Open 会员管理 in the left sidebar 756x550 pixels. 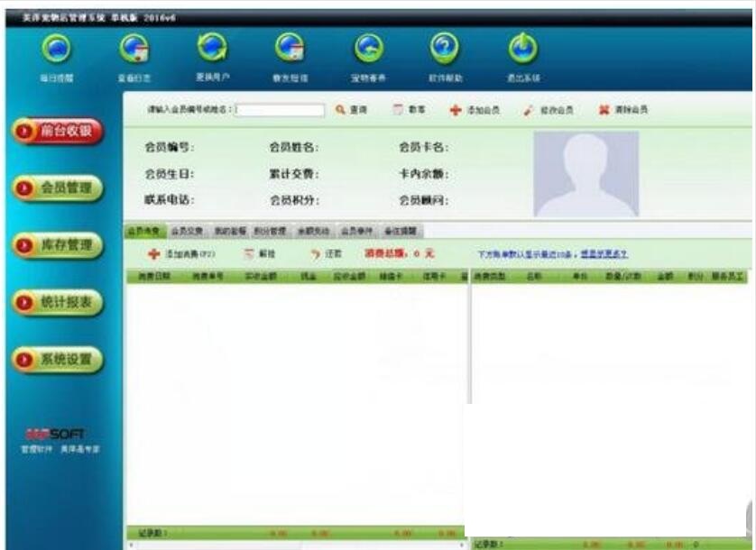54,189
